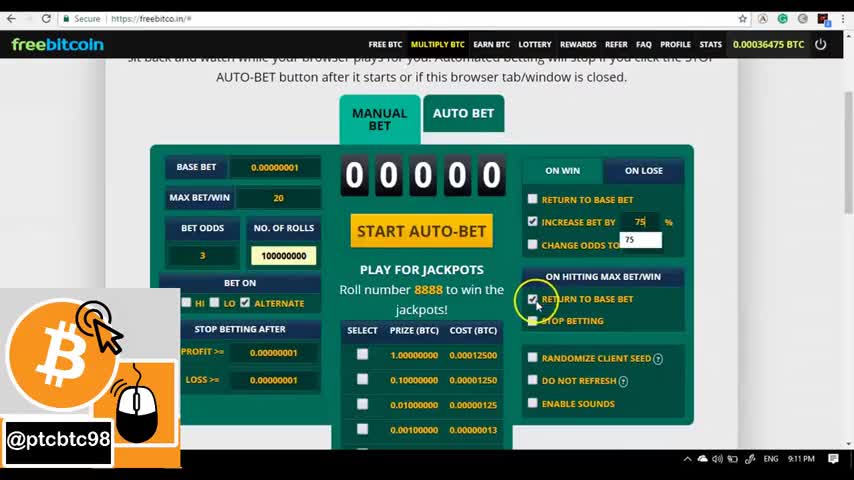
Task: Open the On Lose tab
Action: coord(643,171)
